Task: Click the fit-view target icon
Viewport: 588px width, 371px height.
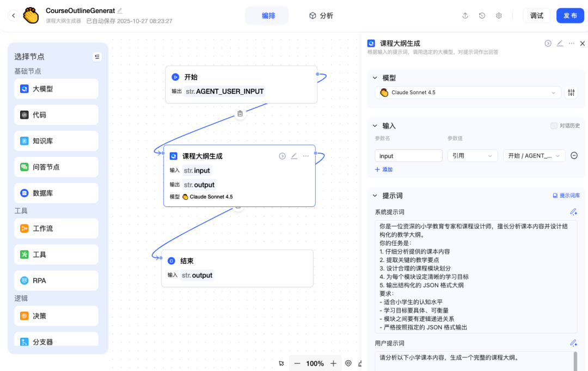Action: 348,363
